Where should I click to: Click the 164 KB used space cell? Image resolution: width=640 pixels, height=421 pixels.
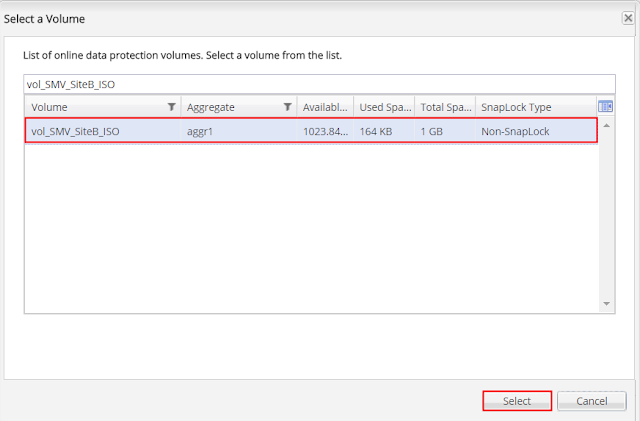point(375,130)
